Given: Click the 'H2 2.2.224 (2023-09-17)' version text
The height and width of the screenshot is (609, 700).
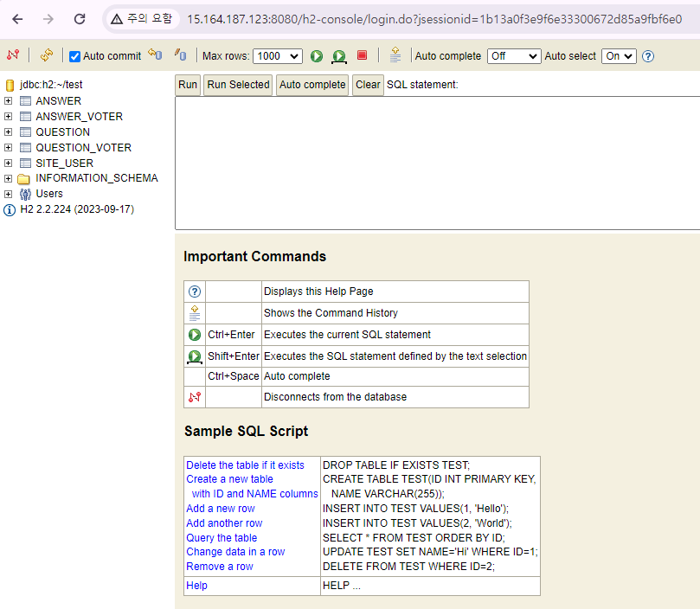Looking at the screenshot, I should click(x=77, y=209).
